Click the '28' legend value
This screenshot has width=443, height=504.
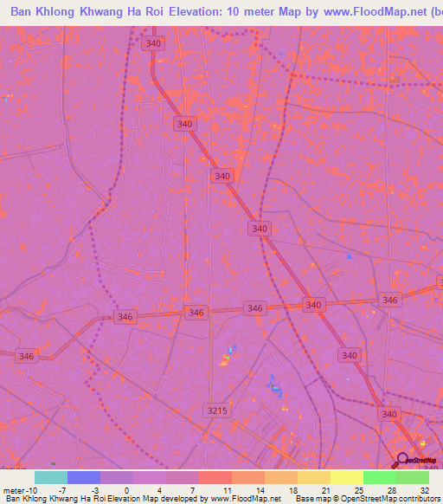click(x=392, y=491)
